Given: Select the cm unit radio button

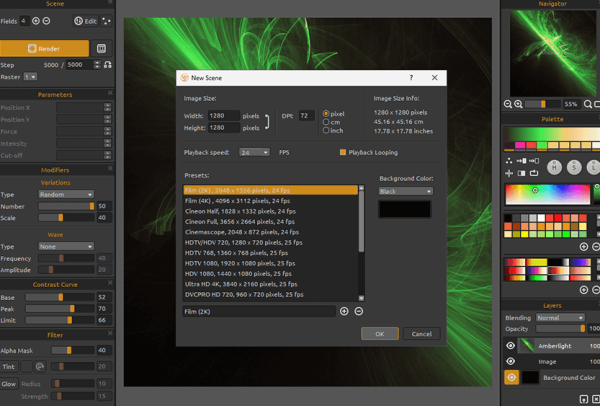Looking at the screenshot, I should (x=326, y=122).
